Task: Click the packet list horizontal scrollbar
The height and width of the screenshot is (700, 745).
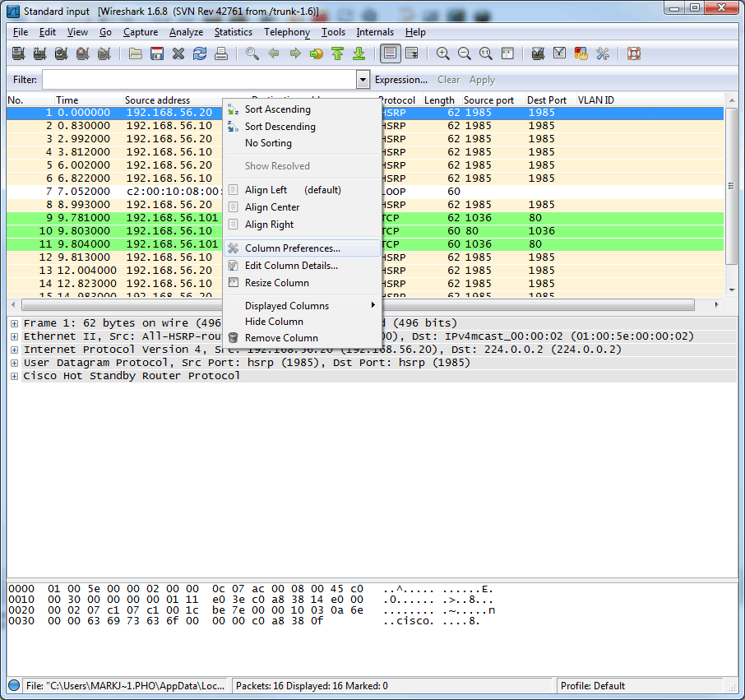Action: point(359,304)
